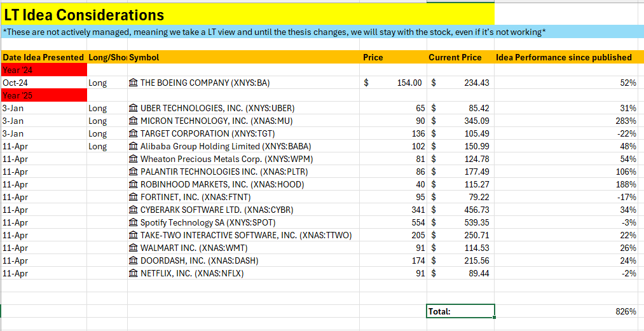644x331 pixels.
Task: Select Palantir's current price 177.49
Action: click(461, 172)
